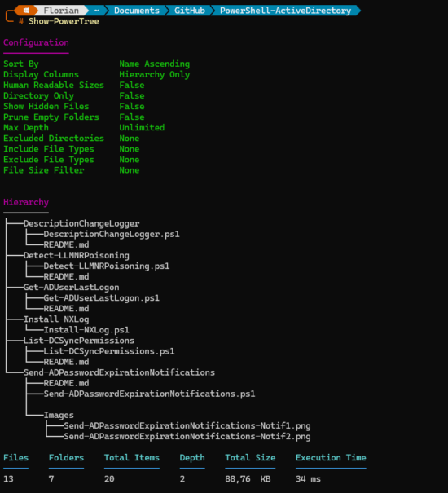Click the 13 files count value
This screenshot has width=448, height=493.
click(x=8, y=479)
